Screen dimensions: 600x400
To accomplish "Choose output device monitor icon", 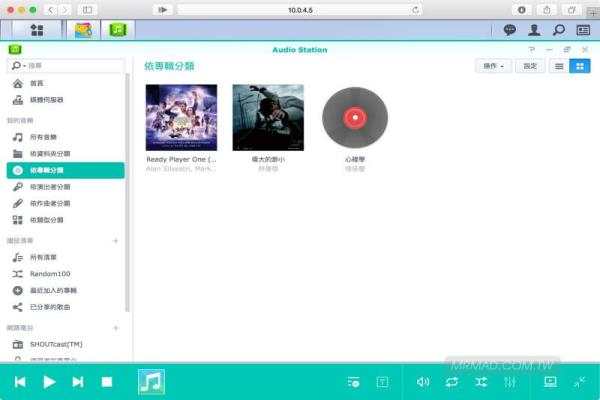I will tap(551, 382).
